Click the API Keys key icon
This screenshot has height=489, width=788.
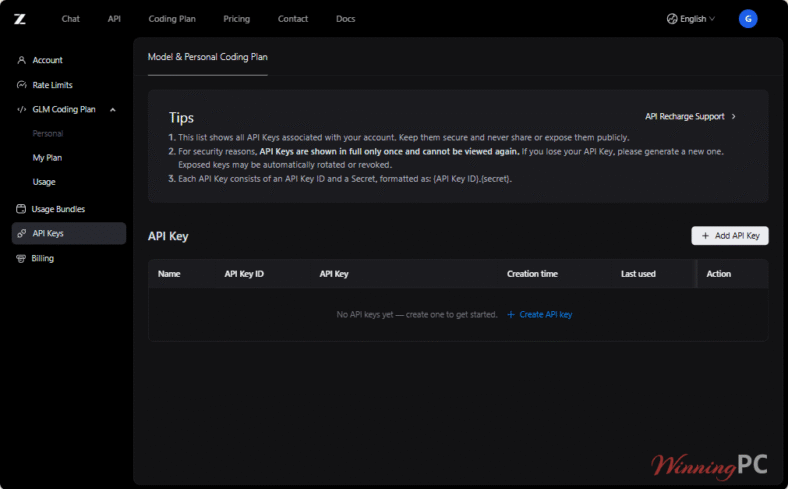pos(21,233)
